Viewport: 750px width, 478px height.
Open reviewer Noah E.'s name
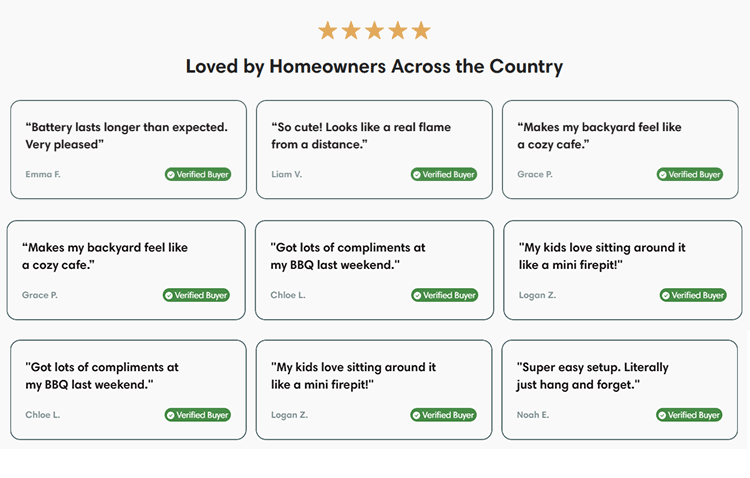click(535, 415)
